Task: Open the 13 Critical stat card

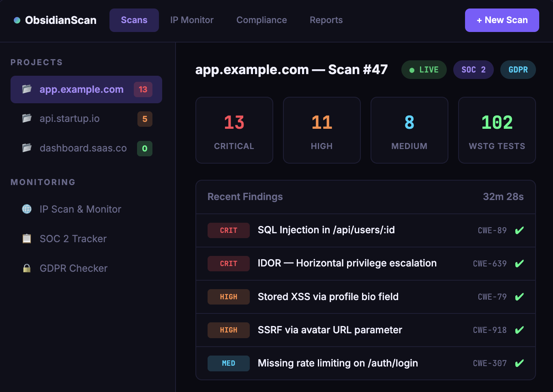Action: point(234,130)
